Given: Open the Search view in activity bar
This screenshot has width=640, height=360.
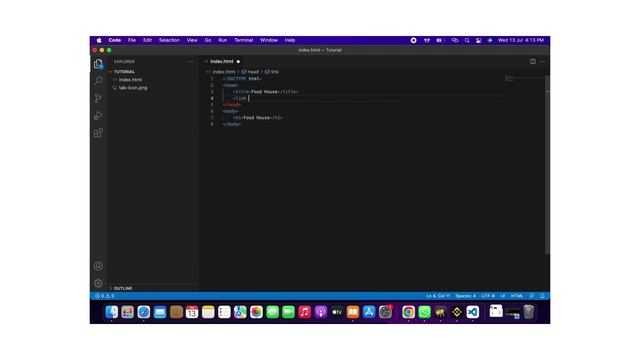Looking at the screenshot, I should (98, 80).
